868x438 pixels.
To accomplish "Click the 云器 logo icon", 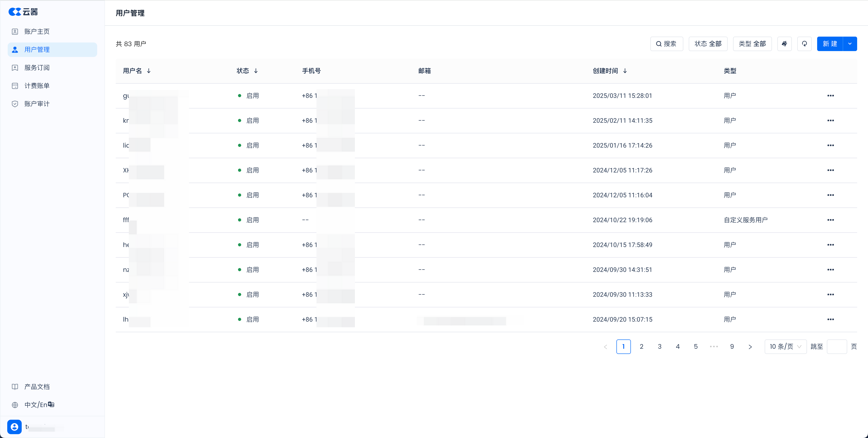I will click(15, 12).
